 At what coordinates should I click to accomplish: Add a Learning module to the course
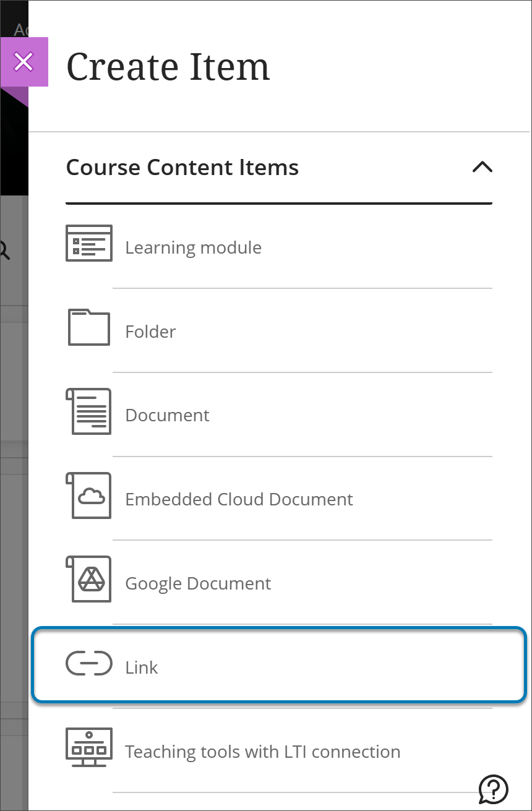pos(194,247)
